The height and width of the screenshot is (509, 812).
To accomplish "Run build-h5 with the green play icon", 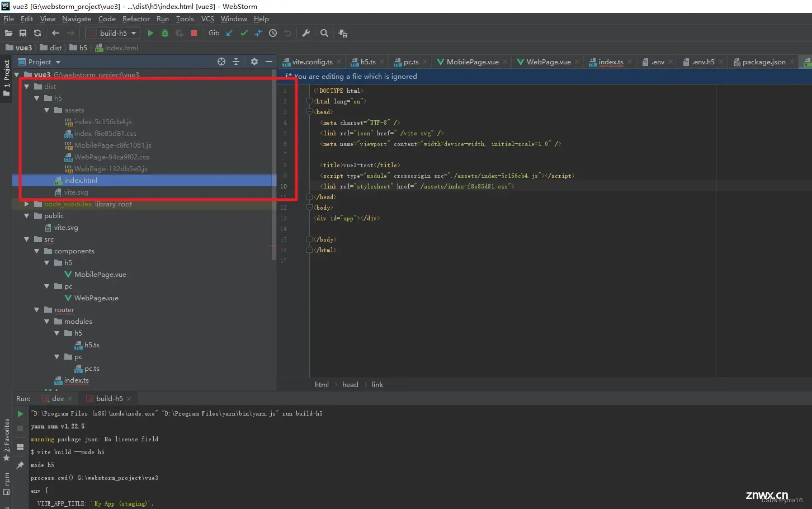I will tap(150, 33).
